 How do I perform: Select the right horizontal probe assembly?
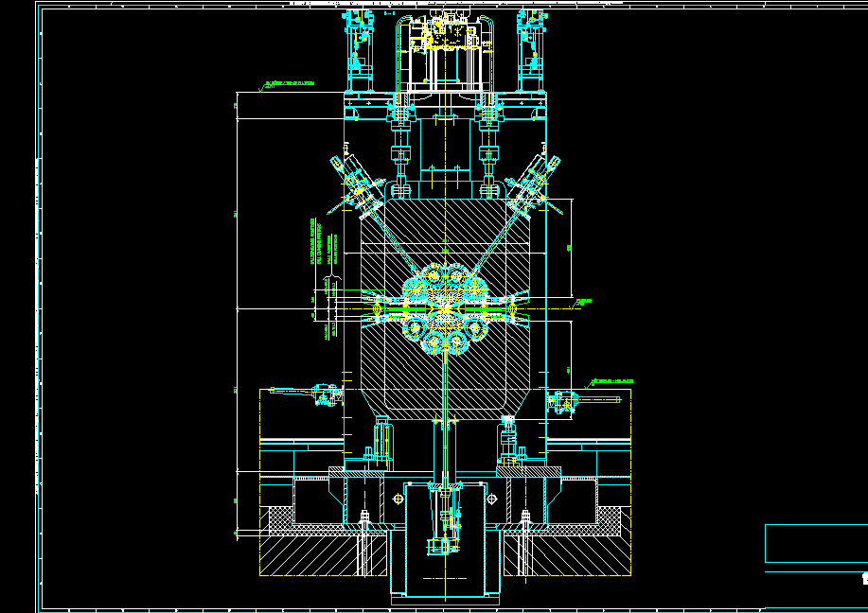tap(585, 400)
